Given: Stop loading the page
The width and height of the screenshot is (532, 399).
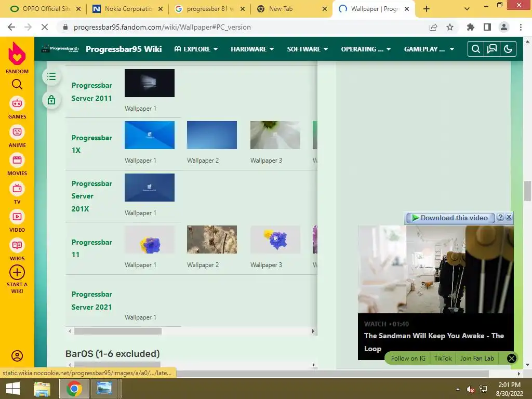Looking at the screenshot, I should pyautogui.click(x=45, y=27).
